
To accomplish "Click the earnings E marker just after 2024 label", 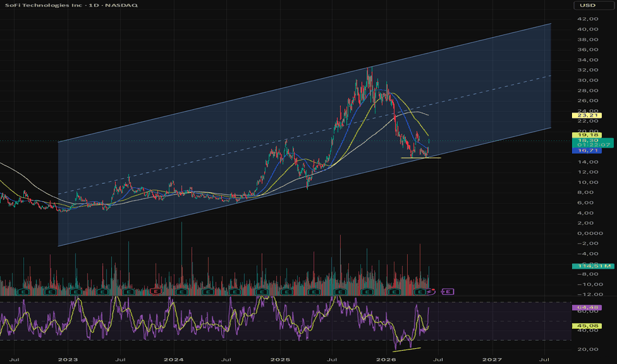I will coord(181,292).
